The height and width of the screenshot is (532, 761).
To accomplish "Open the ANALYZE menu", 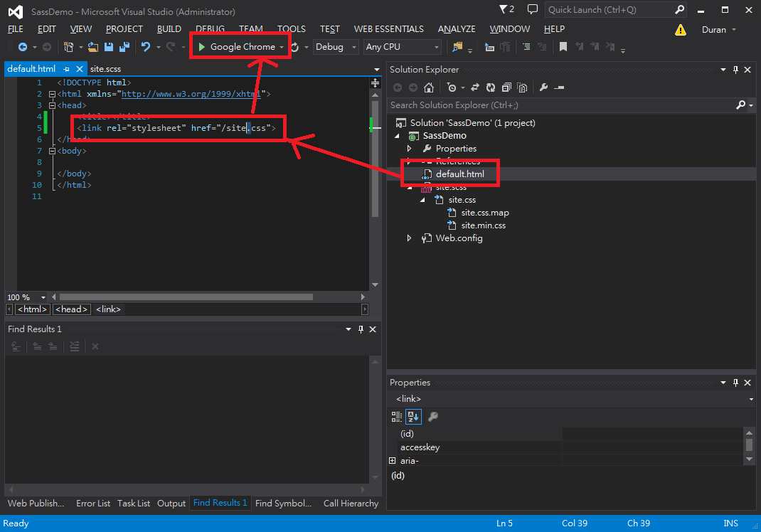I will pyautogui.click(x=457, y=29).
